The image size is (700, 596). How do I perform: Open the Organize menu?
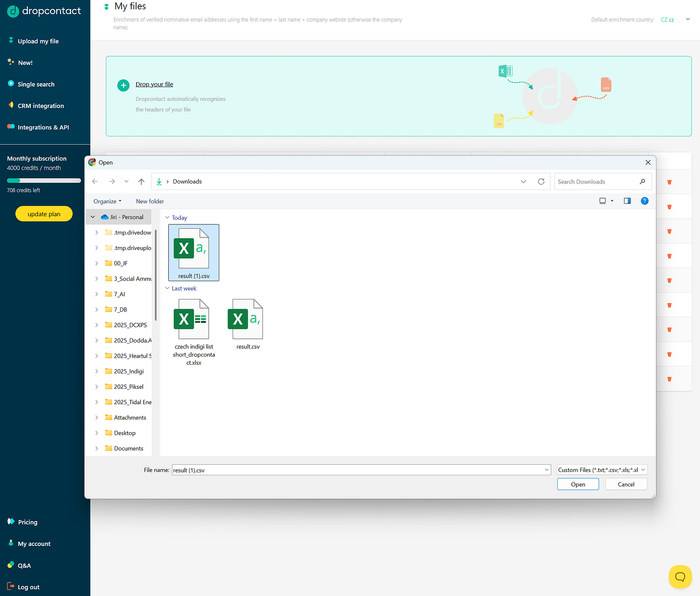pyautogui.click(x=107, y=201)
